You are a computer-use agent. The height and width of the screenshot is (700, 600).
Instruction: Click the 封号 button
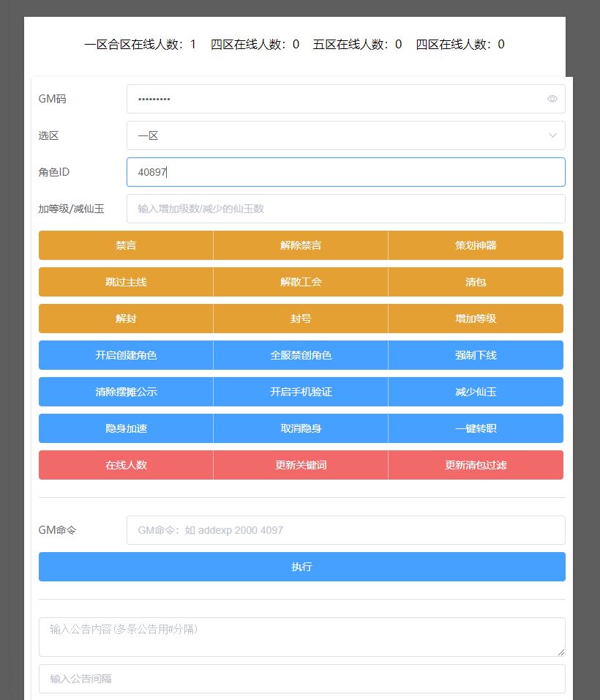301,319
